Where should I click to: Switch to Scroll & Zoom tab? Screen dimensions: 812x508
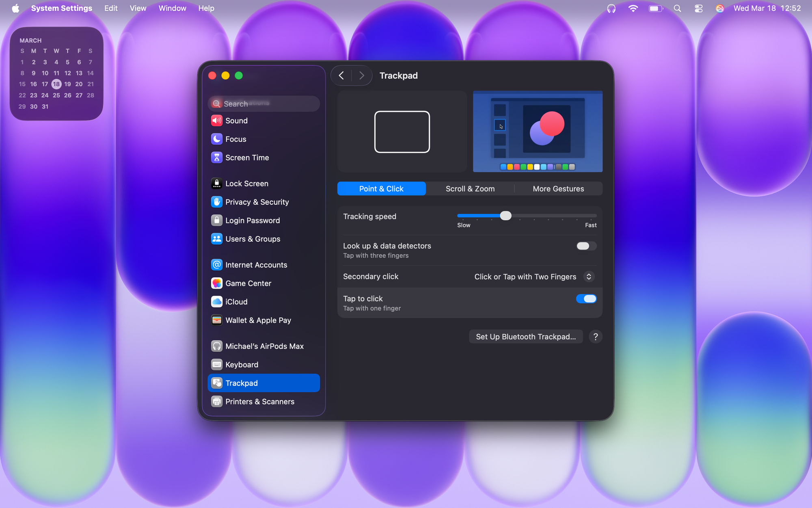(x=470, y=189)
